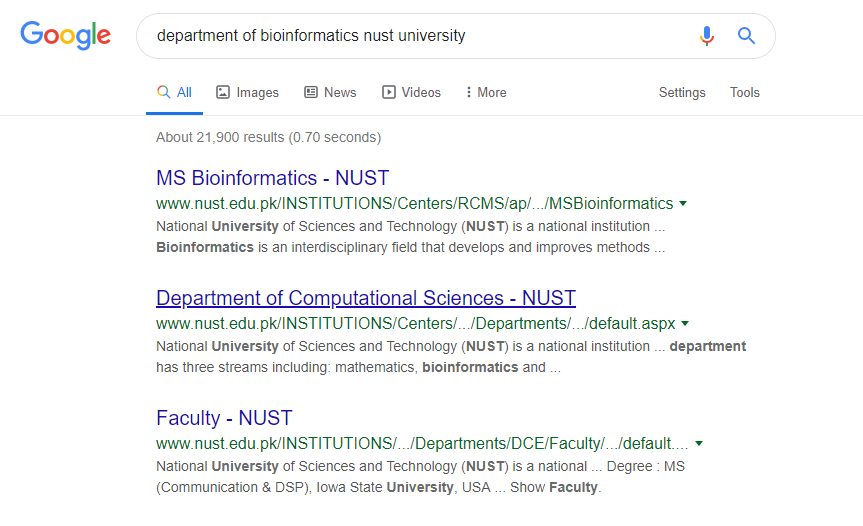Screen dimensions: 863x526
Task: Click the Images tab icon
Action: coord(223,92)
